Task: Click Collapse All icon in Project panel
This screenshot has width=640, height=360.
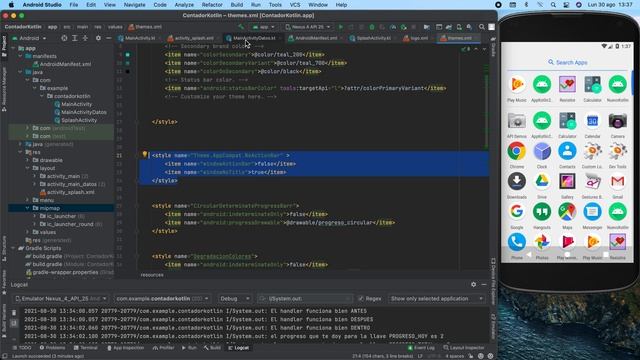Action: 85,38
